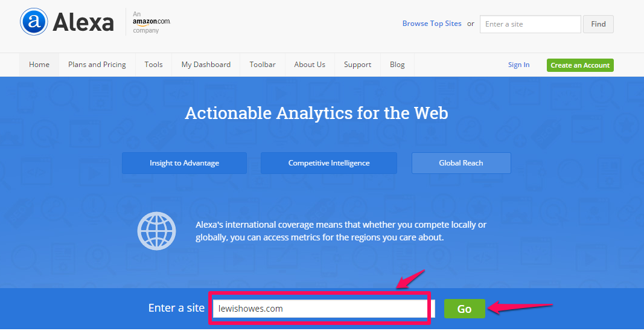Click the Alexa logo icon
Image resolution: width=644 pixels, height=331 pixels.
click(x=34, y=22)
